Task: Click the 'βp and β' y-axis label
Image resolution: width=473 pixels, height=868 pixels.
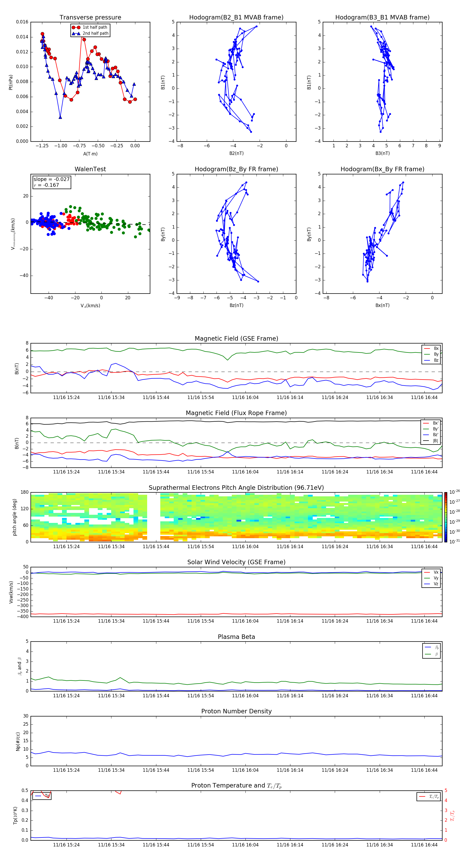Action: point(19,666)
